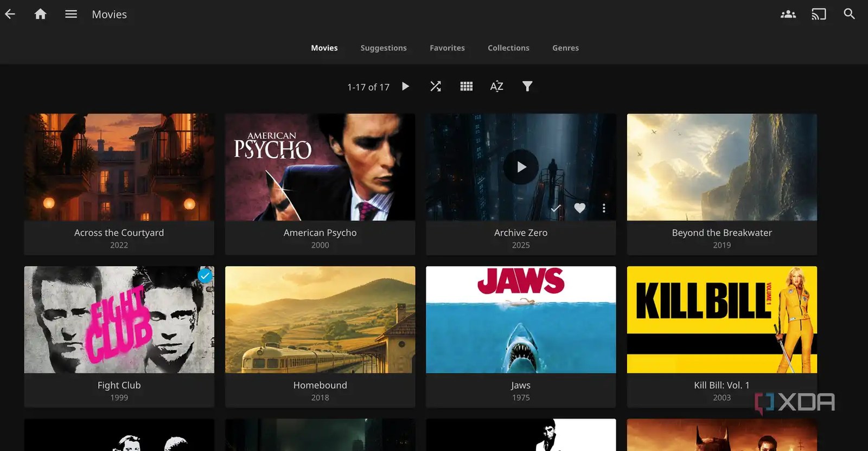Click year 2000 under American Psycho
868x451 pixels.
[320, 245]
